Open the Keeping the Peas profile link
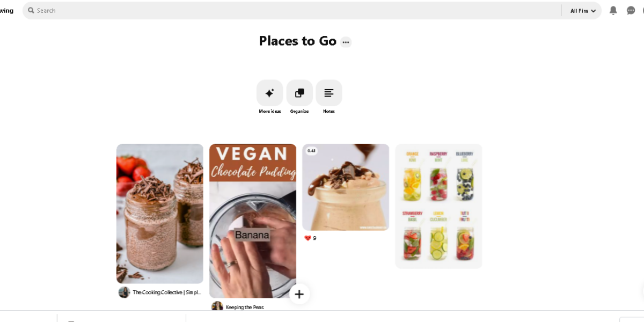 point(245,308)
